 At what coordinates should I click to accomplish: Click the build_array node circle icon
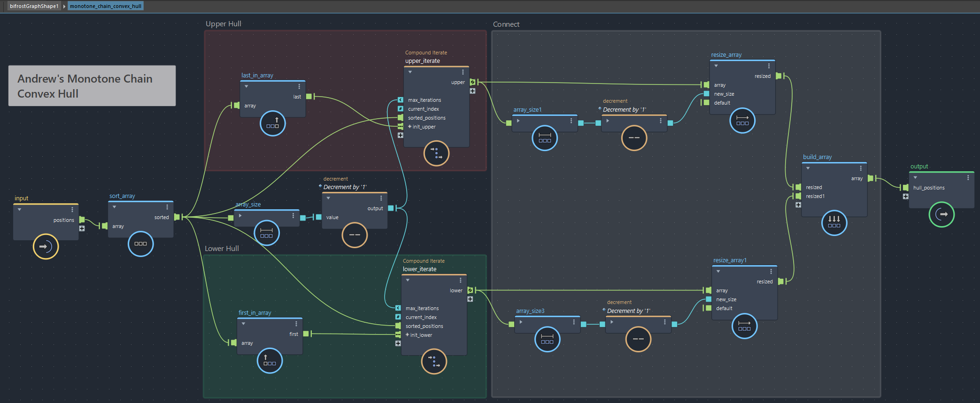click(834, 222)
